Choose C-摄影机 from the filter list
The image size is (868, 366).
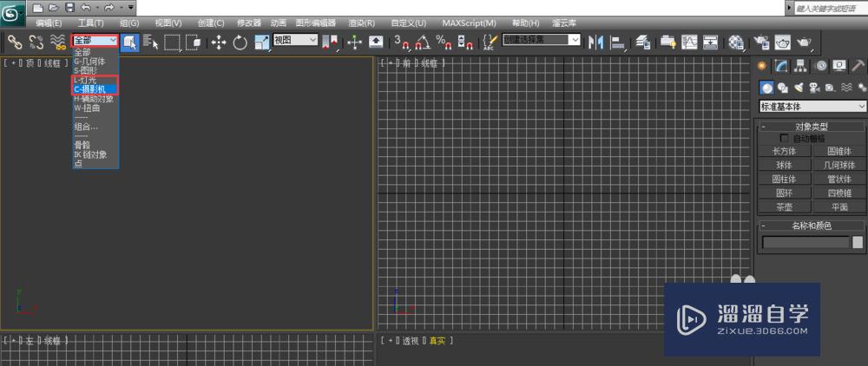tap(95, 89)
